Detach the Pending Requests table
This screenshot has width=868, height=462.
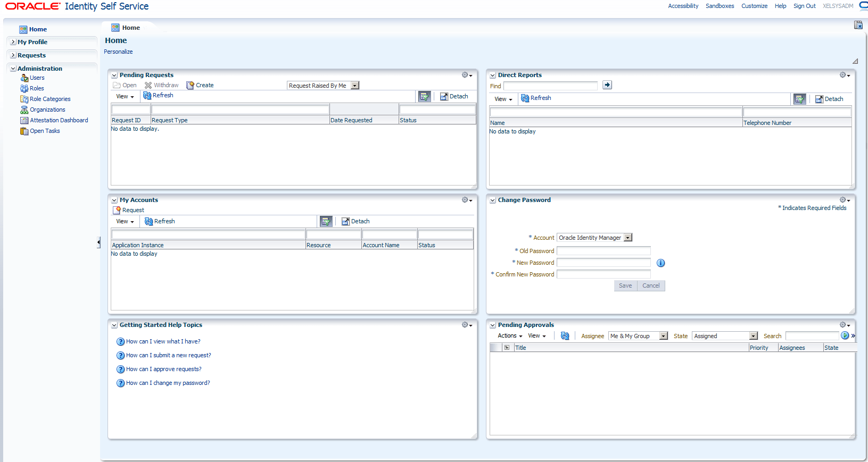pos(454,96)
